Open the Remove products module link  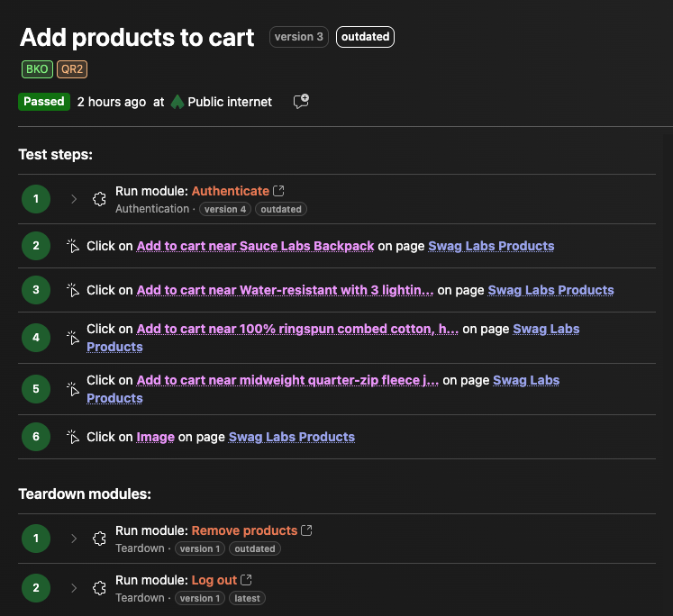point(244,530)
